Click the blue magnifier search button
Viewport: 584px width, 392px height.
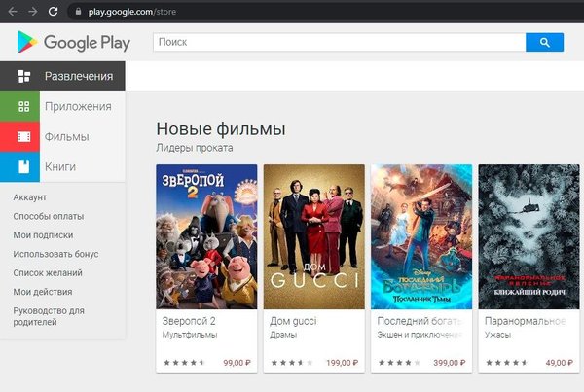[544, 43]
